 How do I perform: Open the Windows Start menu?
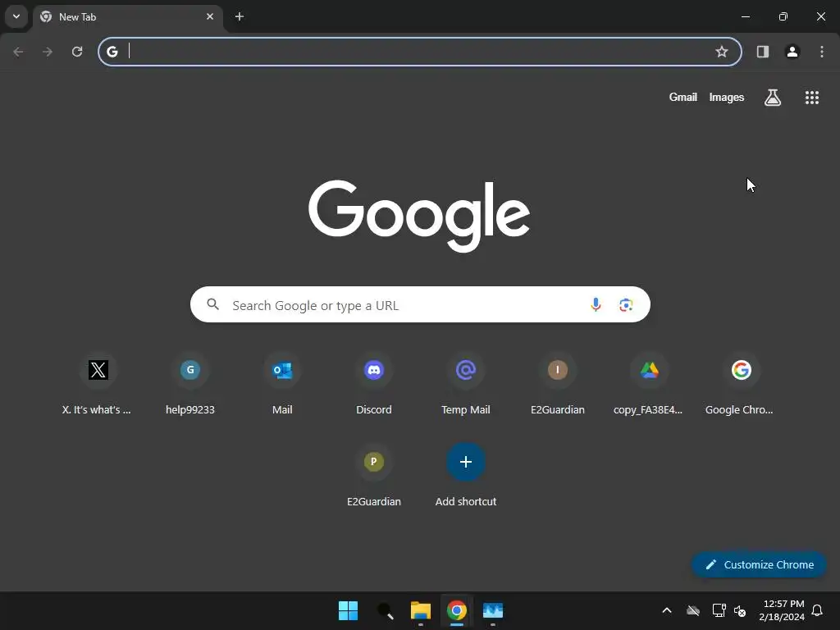pyautogui.click(x=348, y=610)
